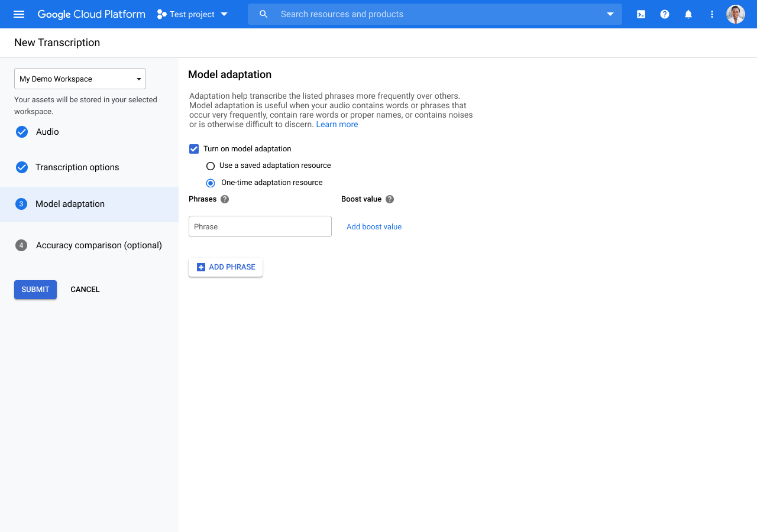
Task: Go to Transcription options step
Action: [x=77, y=167]
